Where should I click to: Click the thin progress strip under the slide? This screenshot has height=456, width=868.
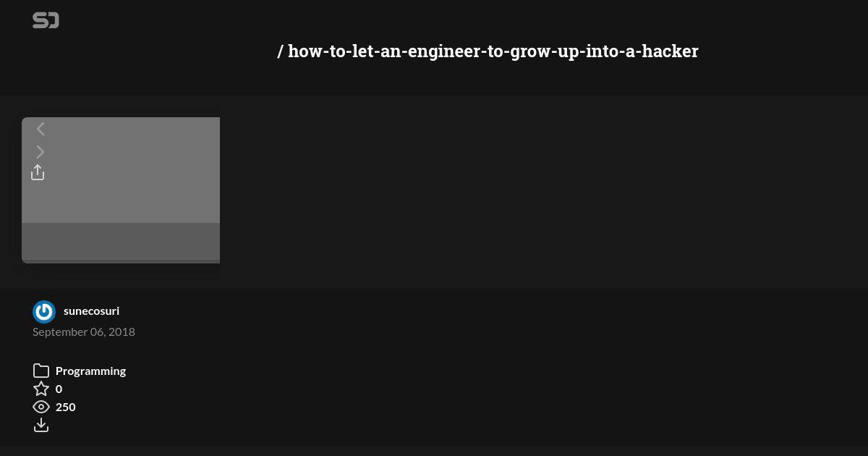121,261
